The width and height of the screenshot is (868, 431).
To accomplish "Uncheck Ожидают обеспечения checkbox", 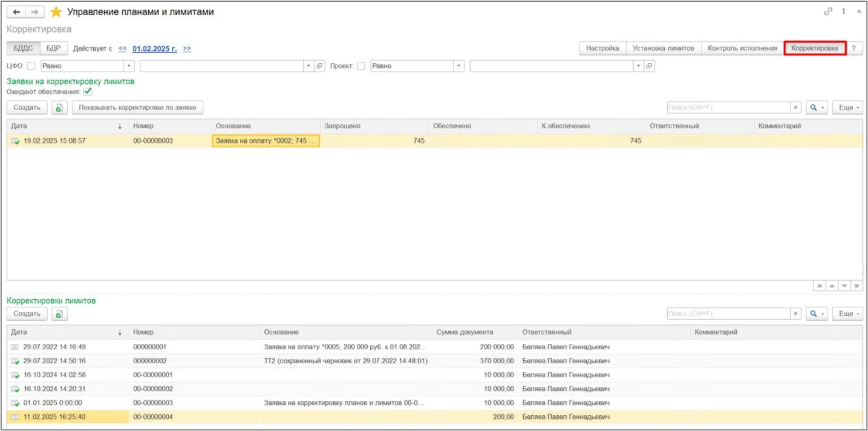I will click(x=88, y=91).
